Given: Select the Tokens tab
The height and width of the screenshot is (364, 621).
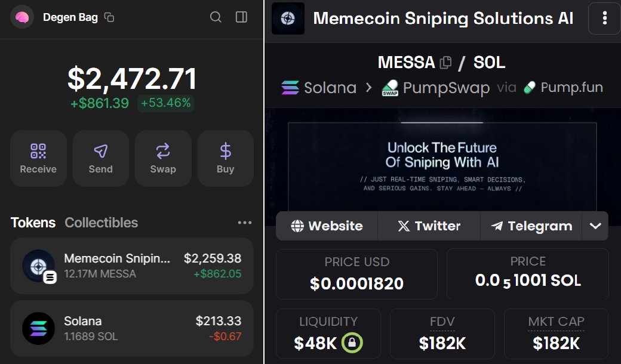Looking at the screenshot, I should coord(33,223).
